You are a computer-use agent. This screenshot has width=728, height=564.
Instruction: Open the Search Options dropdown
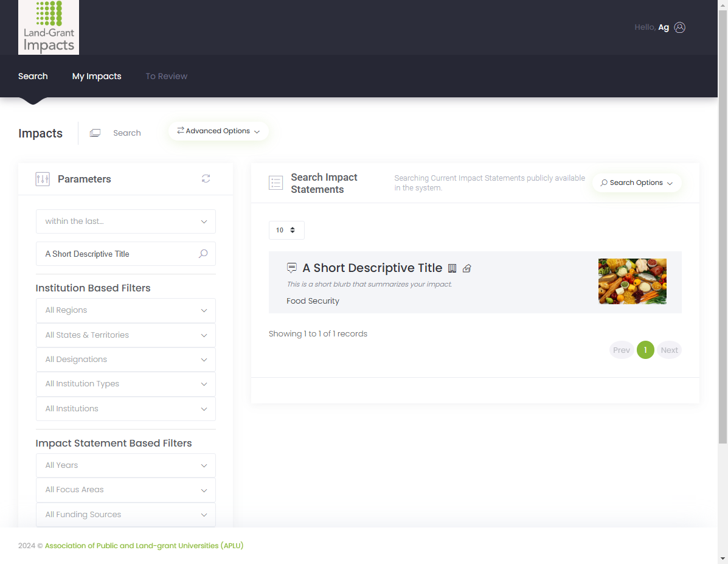tap(637, 183)
